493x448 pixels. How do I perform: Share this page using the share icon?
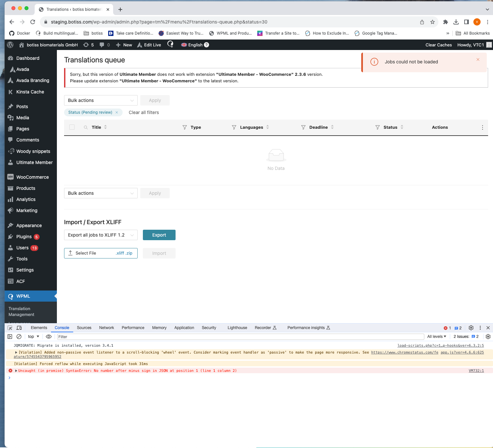point(422,22)
